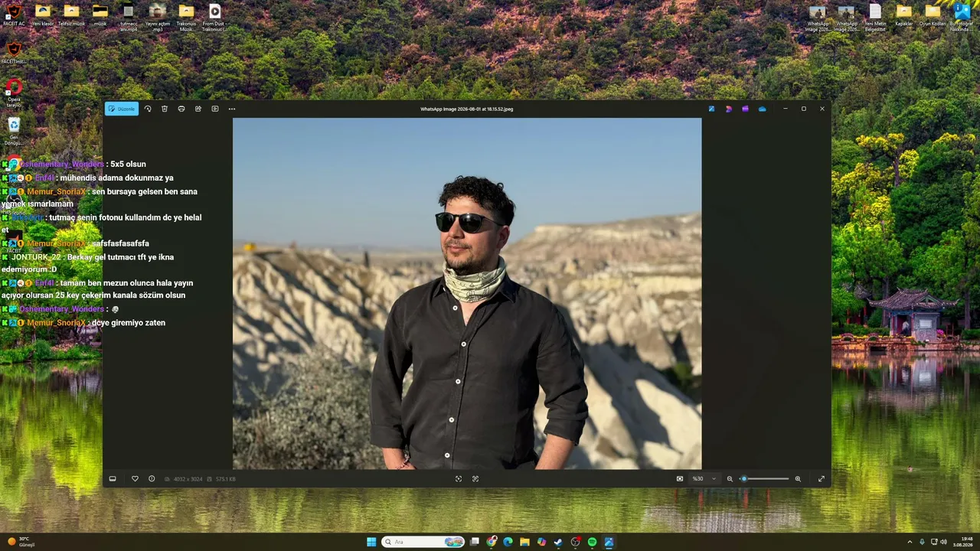Mark photo as favorite with heart icon

(x=135, y=479)
